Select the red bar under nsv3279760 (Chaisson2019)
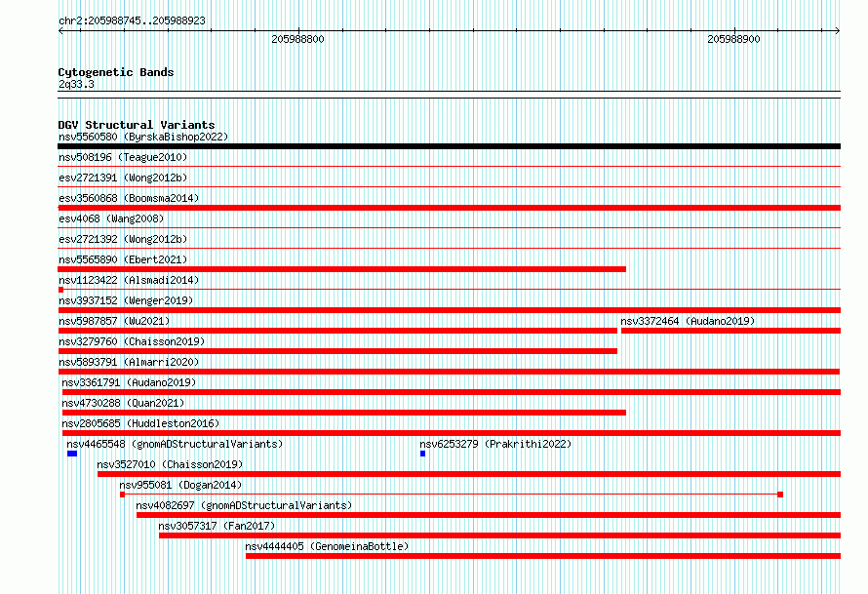The width and height of the screenshot is (868, 594). [x=337, y=351]
